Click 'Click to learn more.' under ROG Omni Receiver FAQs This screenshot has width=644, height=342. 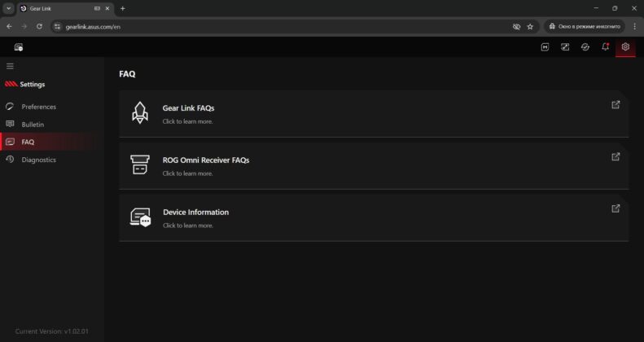click(188, 173)
